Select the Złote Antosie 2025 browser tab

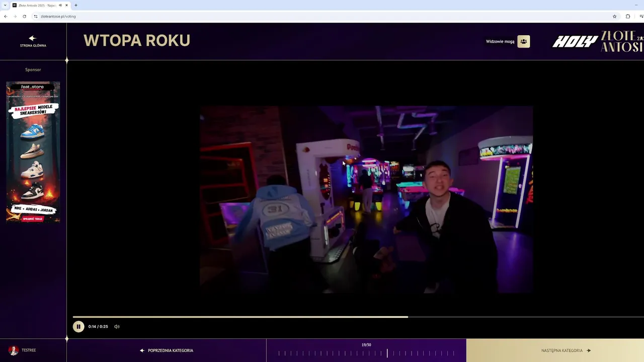tap(40, 5)
